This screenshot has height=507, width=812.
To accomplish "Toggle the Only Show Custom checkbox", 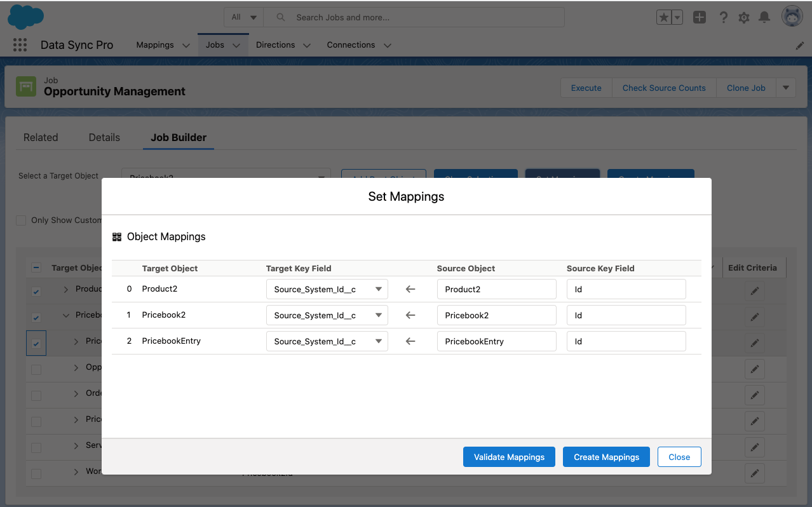I will [21, 220].
